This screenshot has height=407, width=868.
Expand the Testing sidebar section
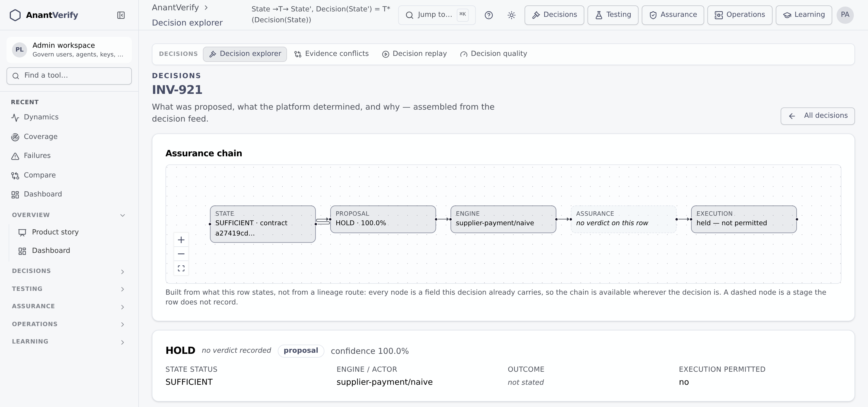[x=69, y=289]
